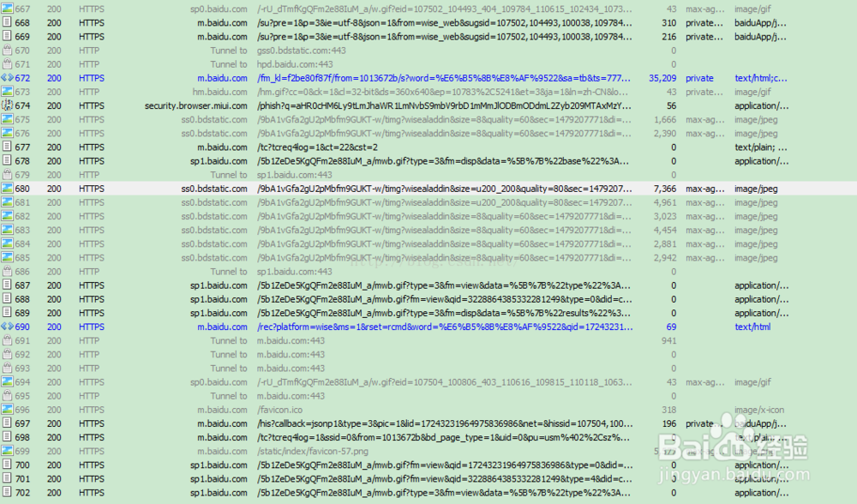The width and height of the screenshot is (857, 504).
Task: Select body size 941 in row 691
Action: (668, 340)
